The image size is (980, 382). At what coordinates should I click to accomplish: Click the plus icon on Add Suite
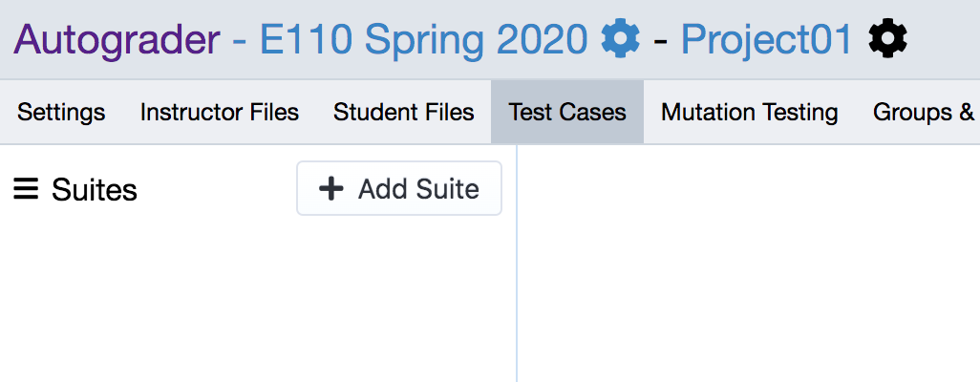pos(330,189)
